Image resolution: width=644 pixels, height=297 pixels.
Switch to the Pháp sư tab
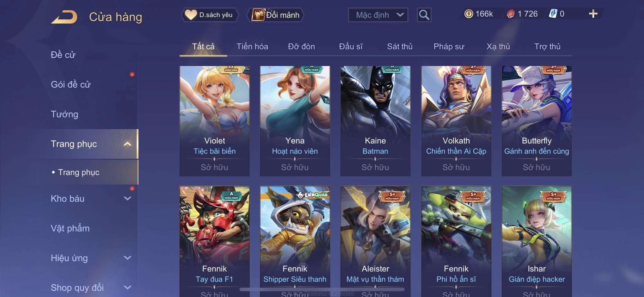(449, 46)
